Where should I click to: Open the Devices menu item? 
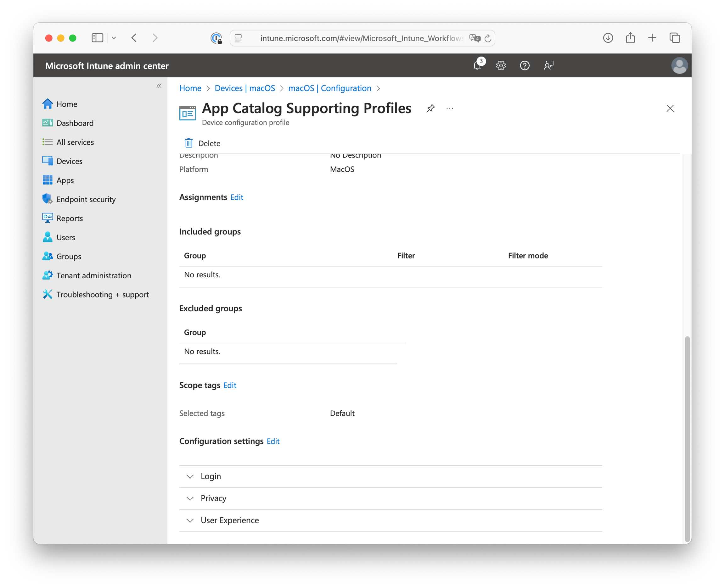click(x=70, y=161)
